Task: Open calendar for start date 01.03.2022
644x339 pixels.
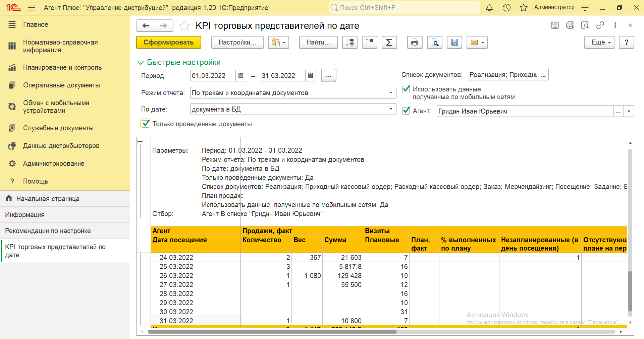Action: (x=241, y=76)
